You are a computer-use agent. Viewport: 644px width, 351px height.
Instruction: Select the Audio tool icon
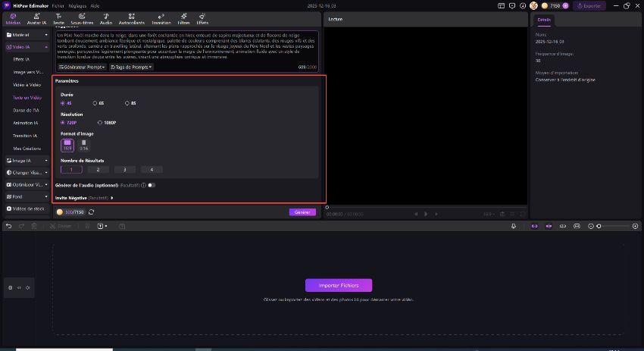105,19
